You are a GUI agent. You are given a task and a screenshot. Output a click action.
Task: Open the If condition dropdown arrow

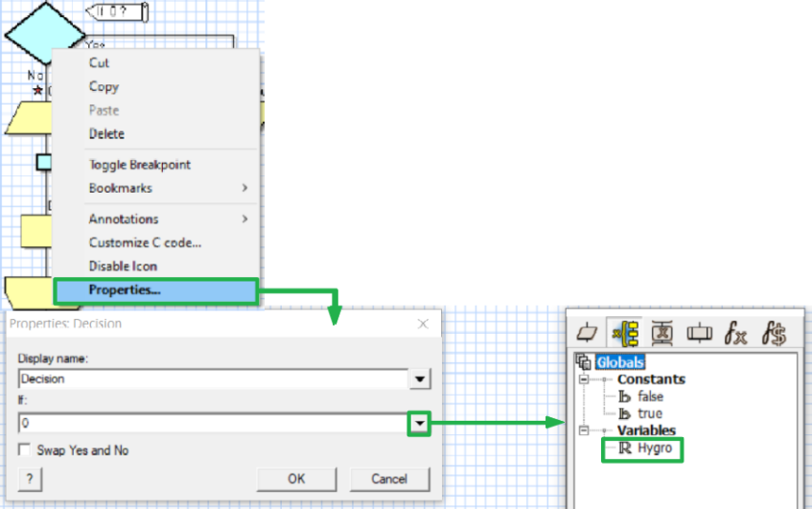[419, 422]
